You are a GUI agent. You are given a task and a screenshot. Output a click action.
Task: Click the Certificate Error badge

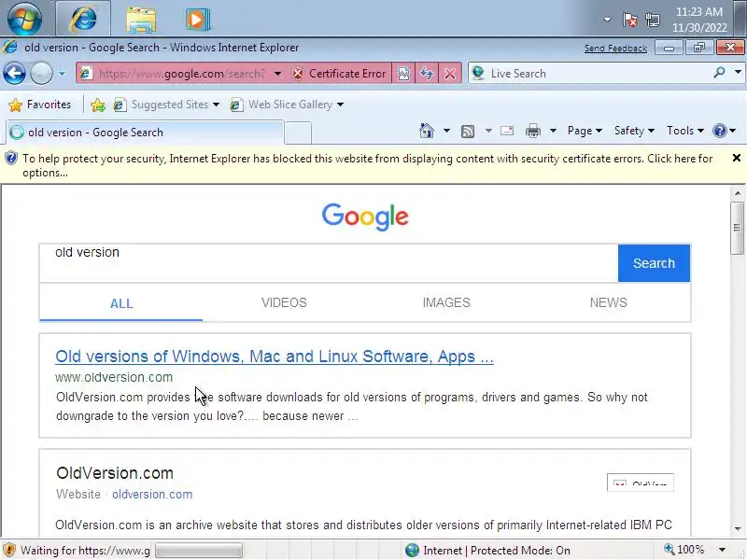click(339, 74)
